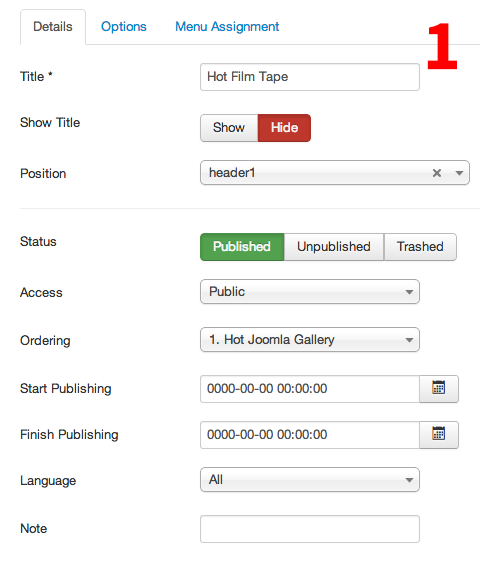Set status to Trashed

[x=420, y=247]
